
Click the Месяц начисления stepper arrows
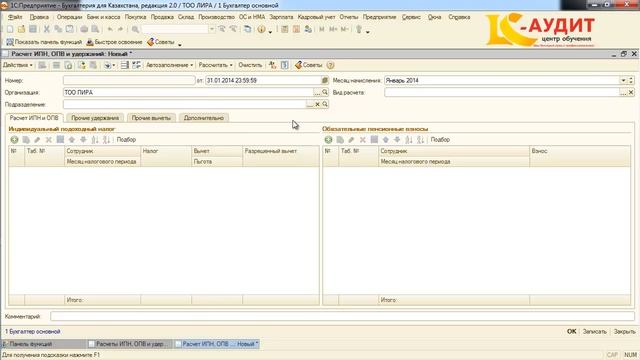631,80
